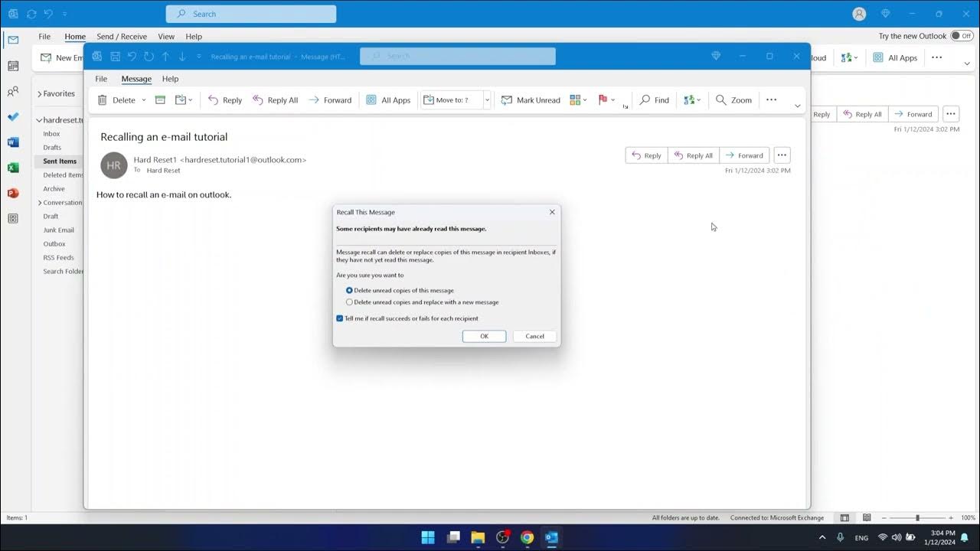The image size is (980, 551).
Task: Launch Excel from the left sidebar
Action: [x=13, y=167]
